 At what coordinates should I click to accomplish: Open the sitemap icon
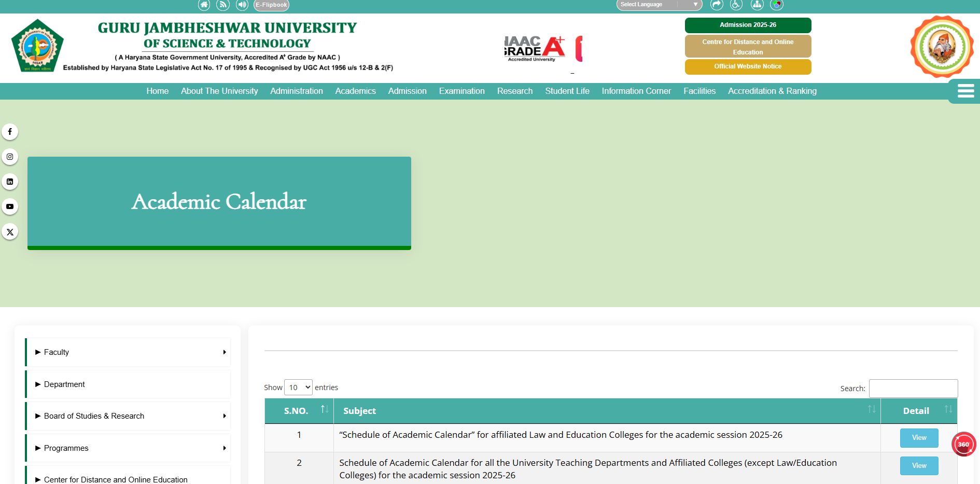[757, 5]
